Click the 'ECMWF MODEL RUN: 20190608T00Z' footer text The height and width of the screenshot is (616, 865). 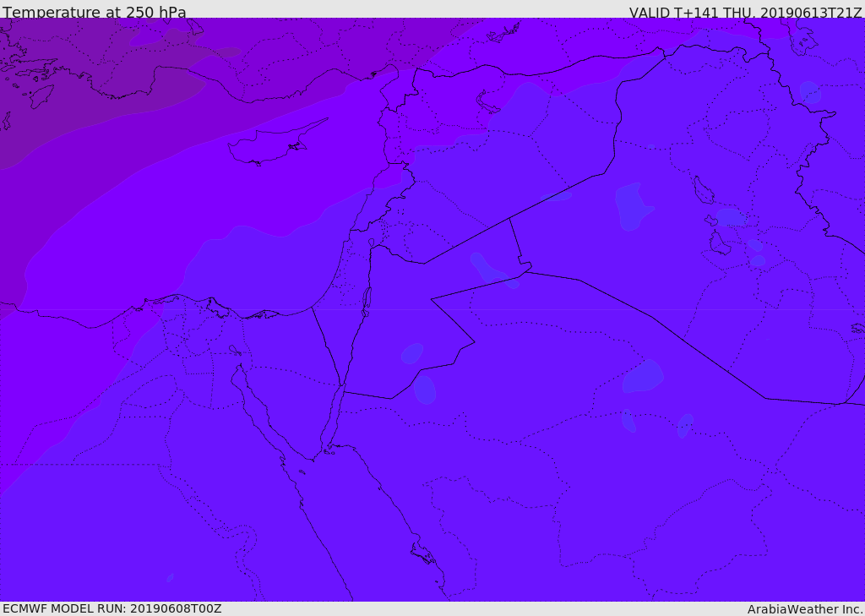click(x=112, y=608)
